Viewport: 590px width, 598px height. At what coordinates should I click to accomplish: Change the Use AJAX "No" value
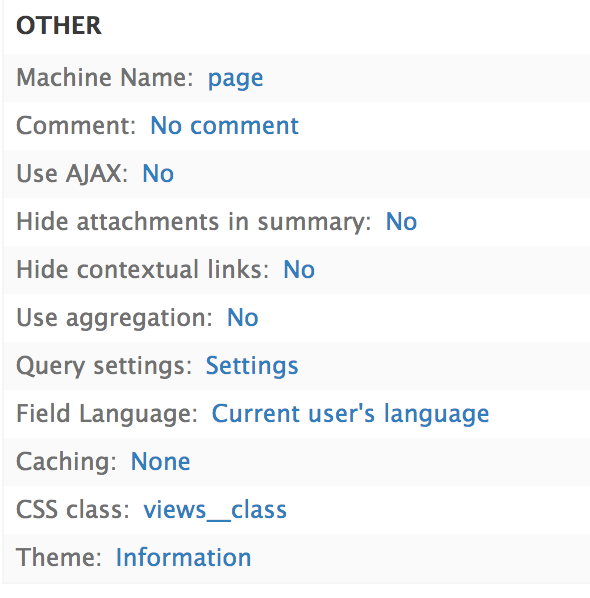[x=158, y=174]
